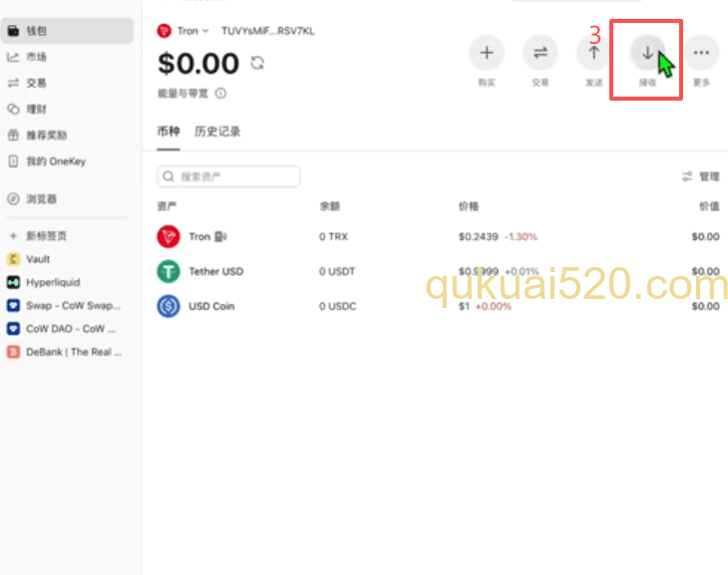Click the 0 USDT balance

(x=337, y=271)
